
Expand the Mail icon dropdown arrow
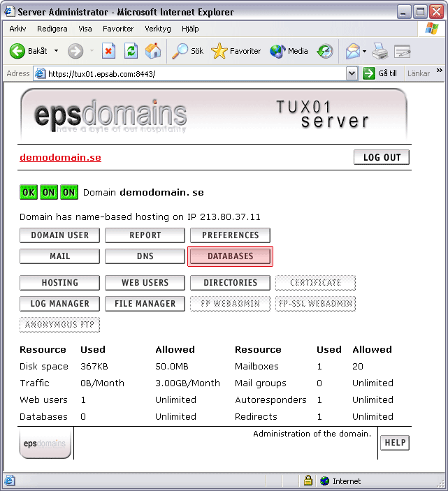click(x=364, y=51)
